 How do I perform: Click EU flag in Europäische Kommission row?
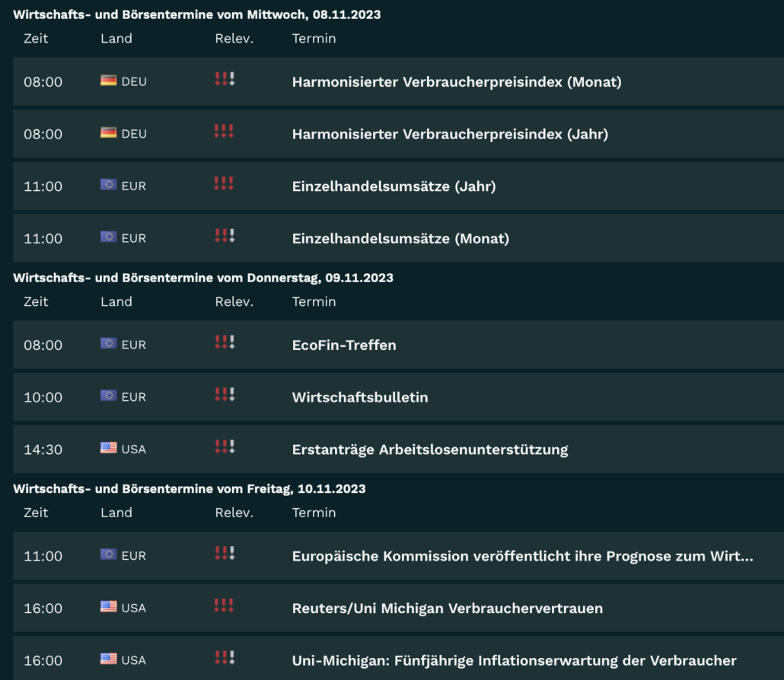click(x=109, y=554)
